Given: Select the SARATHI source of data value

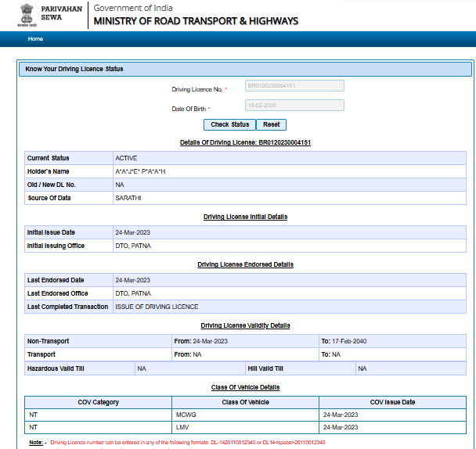Looking at the screenshot, I should tap(128, 198).
